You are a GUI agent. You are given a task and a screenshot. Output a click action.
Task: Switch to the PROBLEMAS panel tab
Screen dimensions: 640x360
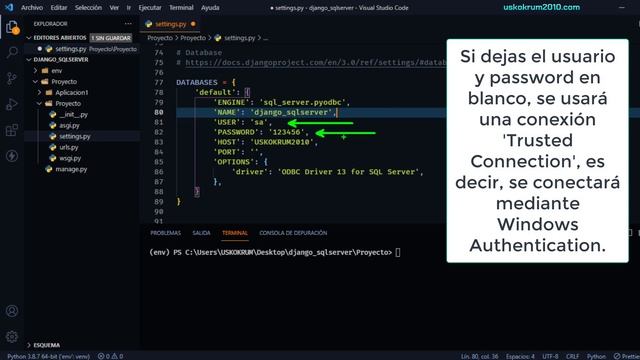[x=165, y=233]
